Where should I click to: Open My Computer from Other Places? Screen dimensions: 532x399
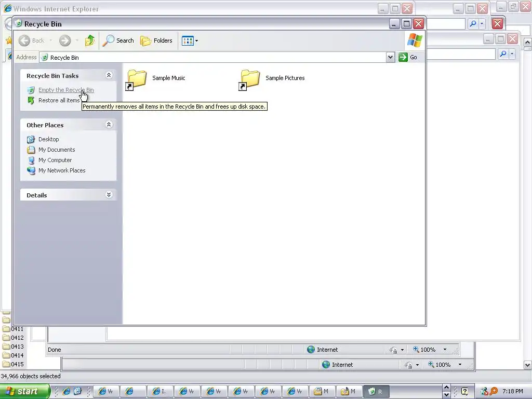[x=55, y=160]
